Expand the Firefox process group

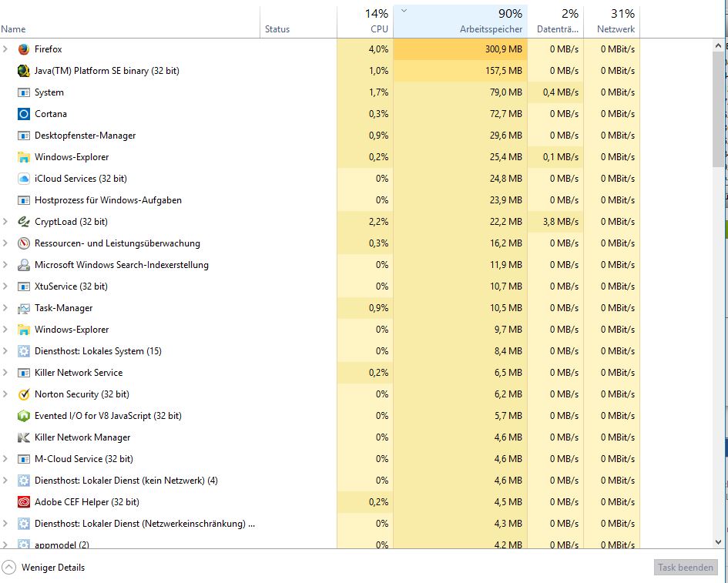click(x=5, y=49)
